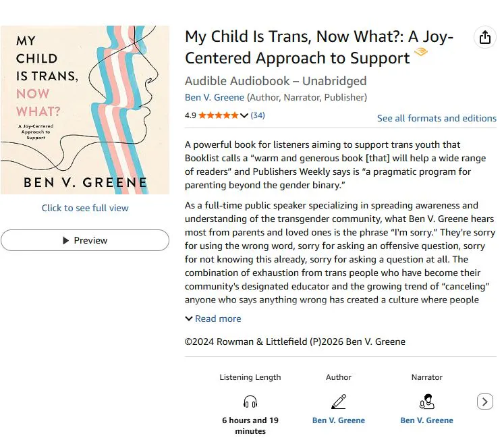The image size is (504, 442).
Task: Expand the ratings dropdown chevron
Action: 244,115
